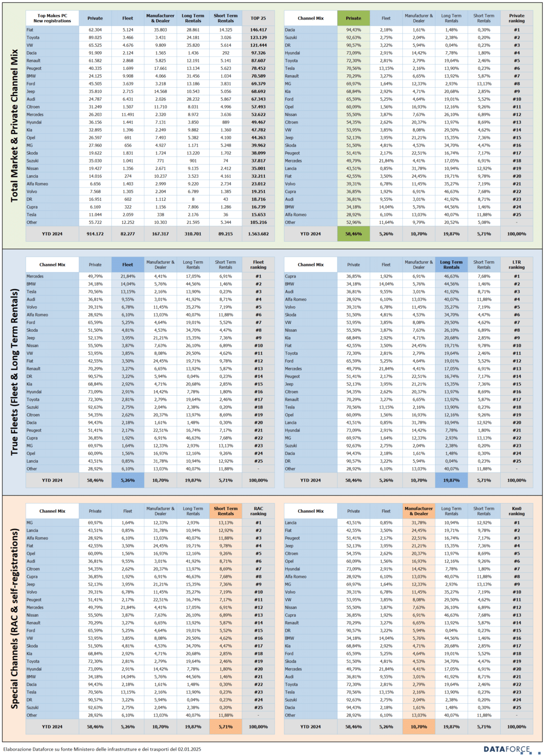Click the TOP 25 column header
Screen dimensions: 545x756
(258, 18)
